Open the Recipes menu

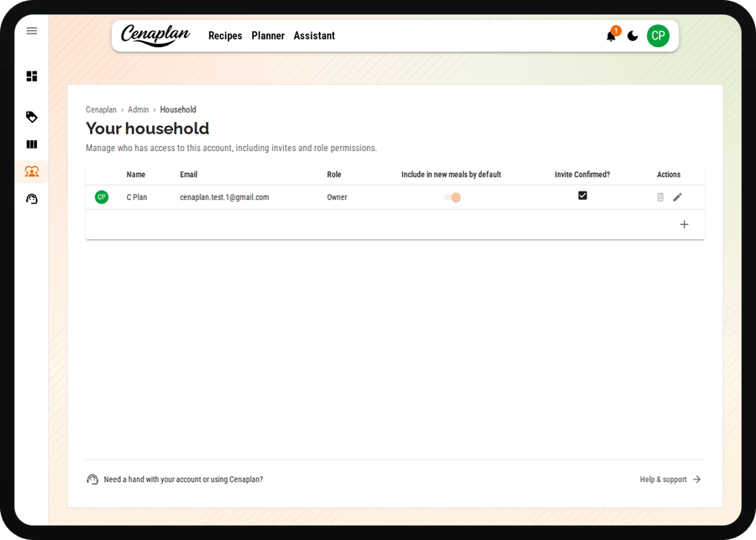225,35
